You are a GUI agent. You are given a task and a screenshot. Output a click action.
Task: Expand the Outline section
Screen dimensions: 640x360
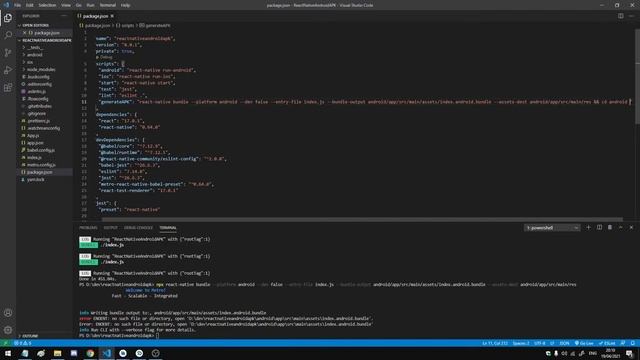[29, 336]
